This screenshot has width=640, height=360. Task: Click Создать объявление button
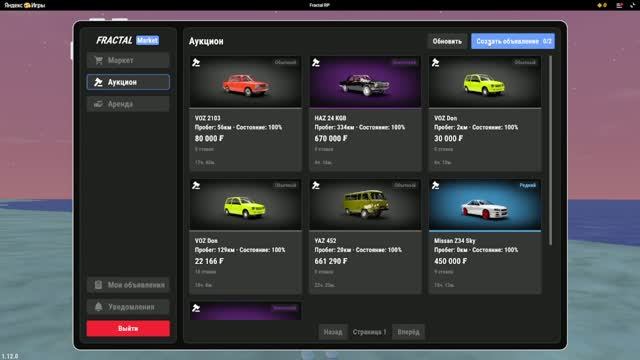[x=513, y=41]
